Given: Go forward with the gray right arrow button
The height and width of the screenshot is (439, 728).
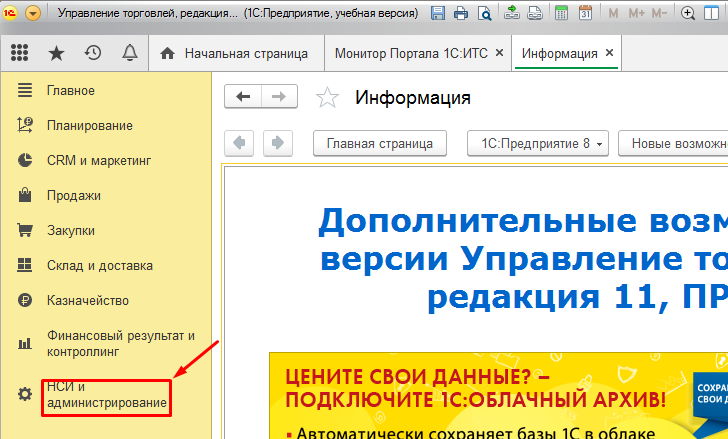Looking at the screenshot, I should (x=279, y=97).
